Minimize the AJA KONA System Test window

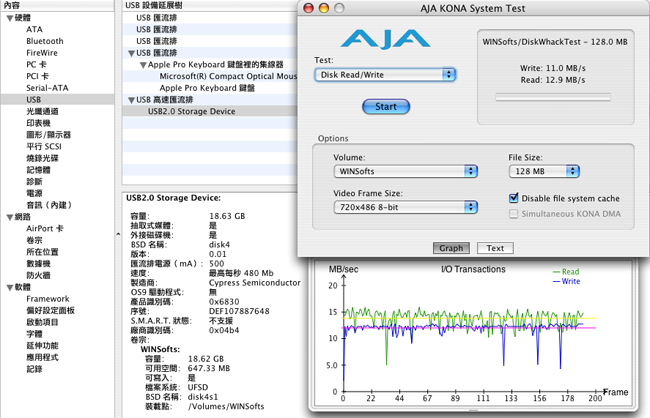(x=324, y=8)
